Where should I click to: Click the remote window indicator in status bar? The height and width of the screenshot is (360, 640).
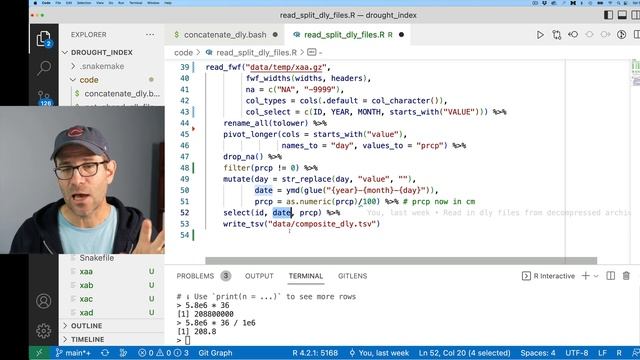(39, 353)
